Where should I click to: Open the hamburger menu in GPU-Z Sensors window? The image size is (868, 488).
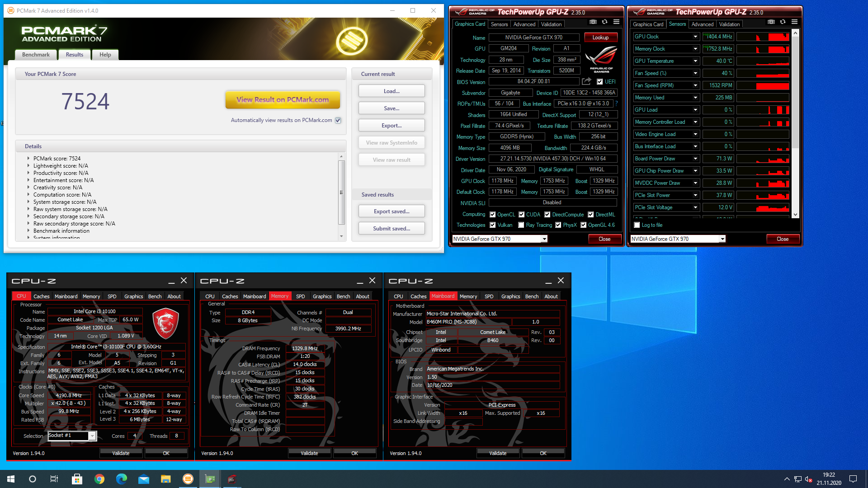click(794, 22)
